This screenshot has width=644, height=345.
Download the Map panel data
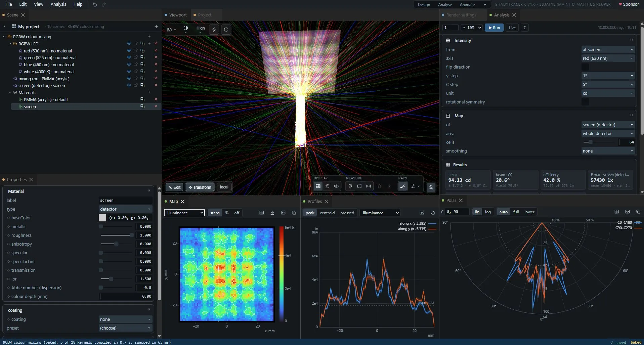[272, 213]
